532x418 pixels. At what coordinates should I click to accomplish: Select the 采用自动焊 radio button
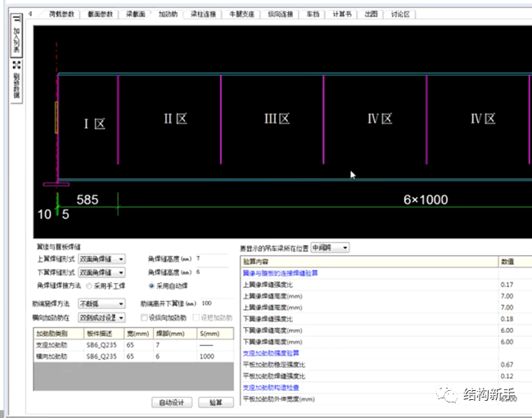pyautogui.click(x=151, y=286)
